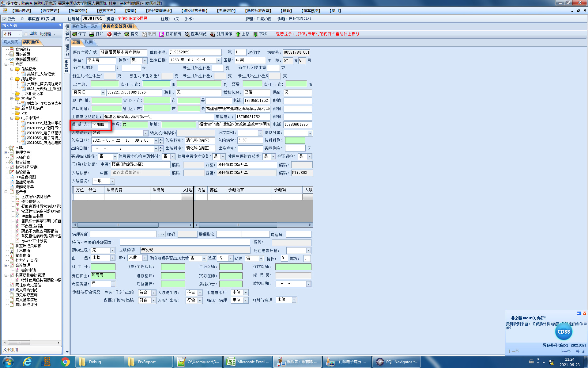Image resolution: width=588 pixels, height=368 pixels.
Task: Click the Save (保存) toolbar icon
Action: [x=75, y=34]
